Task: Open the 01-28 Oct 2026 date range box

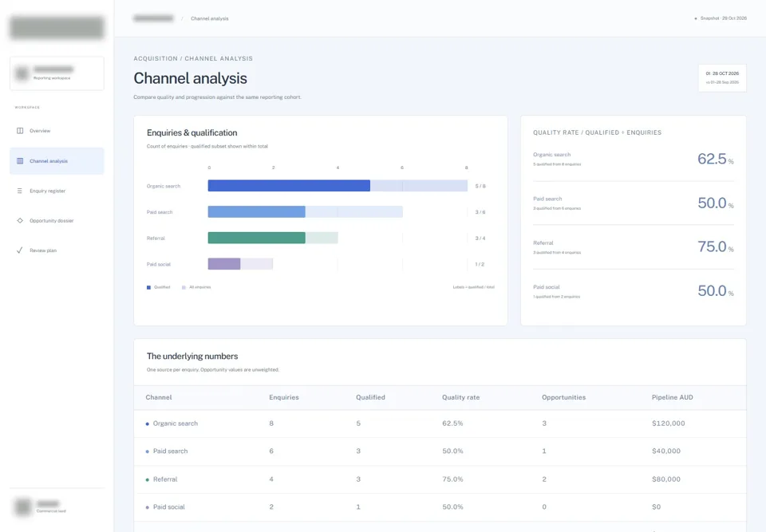Action: [722, 77]
